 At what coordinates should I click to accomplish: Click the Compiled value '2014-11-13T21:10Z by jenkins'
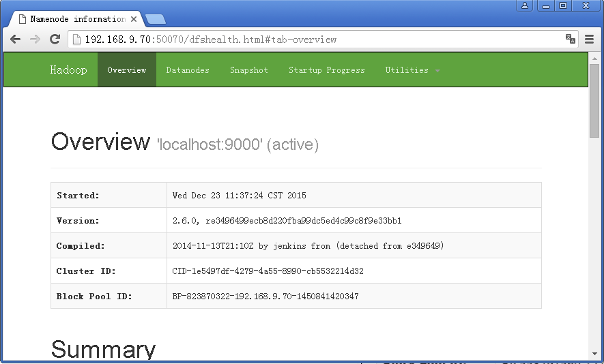(308, 245)
